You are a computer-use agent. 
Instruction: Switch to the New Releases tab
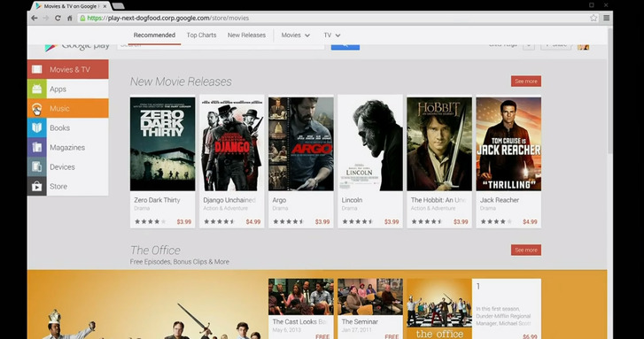[x=246, y=35]
